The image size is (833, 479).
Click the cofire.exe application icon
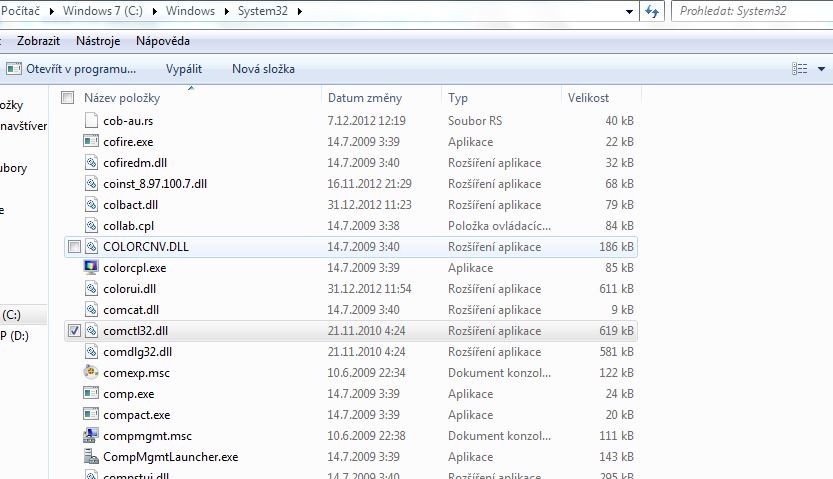click(91, 141)
